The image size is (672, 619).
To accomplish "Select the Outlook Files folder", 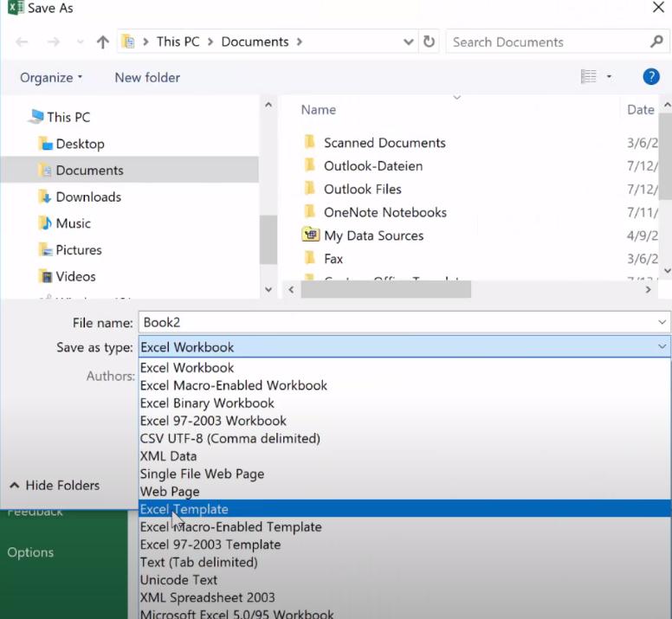I will [x=363, y=190].
